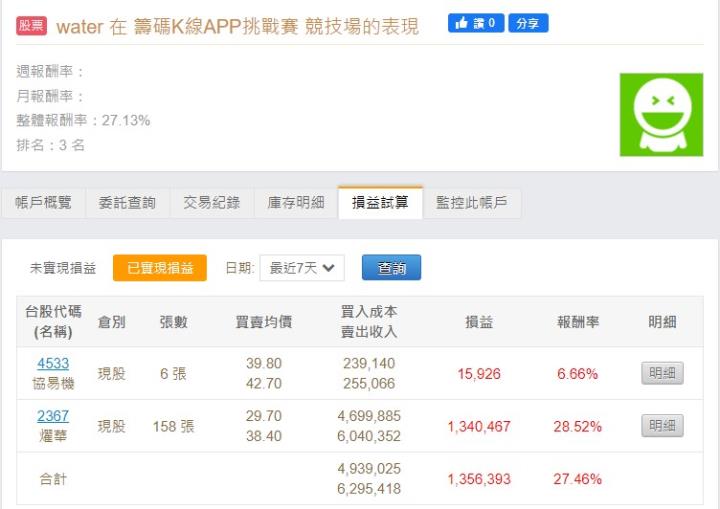Click 明細 button for 4533 協易機
This screenshot has width=720, height=509.
[662, 373]
